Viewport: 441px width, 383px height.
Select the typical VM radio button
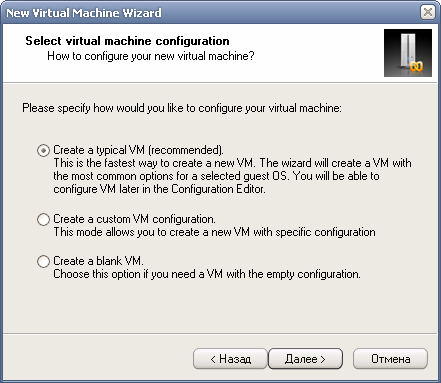pos(43,151)
